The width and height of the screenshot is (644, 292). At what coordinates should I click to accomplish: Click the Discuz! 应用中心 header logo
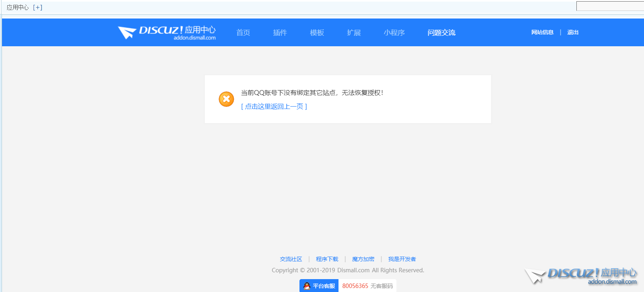(167, 33)
